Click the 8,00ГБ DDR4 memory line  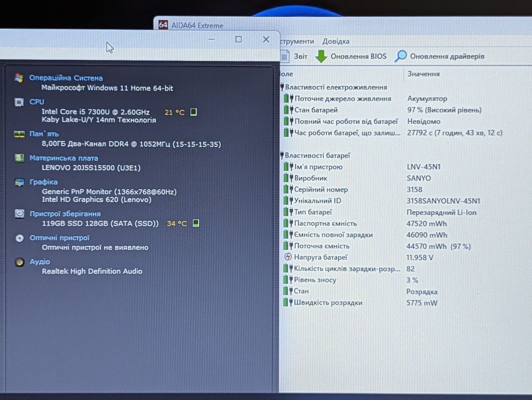coord(131,144)
